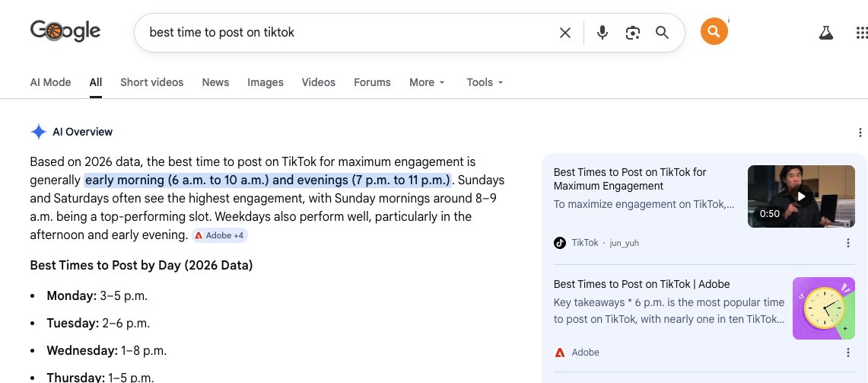This screenshot has width=868, height=383.
Task: Click the highlighted early morning and evenings text
Action: [x=268, y=180]
